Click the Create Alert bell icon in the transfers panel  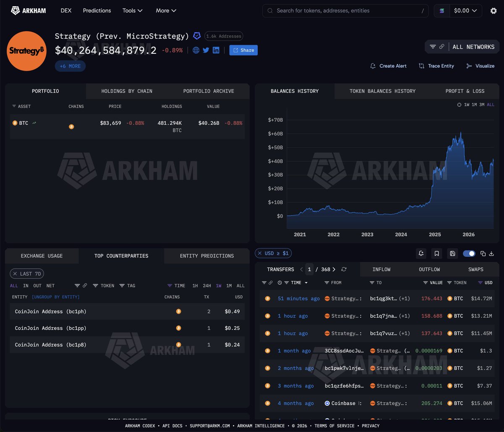pyautogui.click(x=421, y=253)
